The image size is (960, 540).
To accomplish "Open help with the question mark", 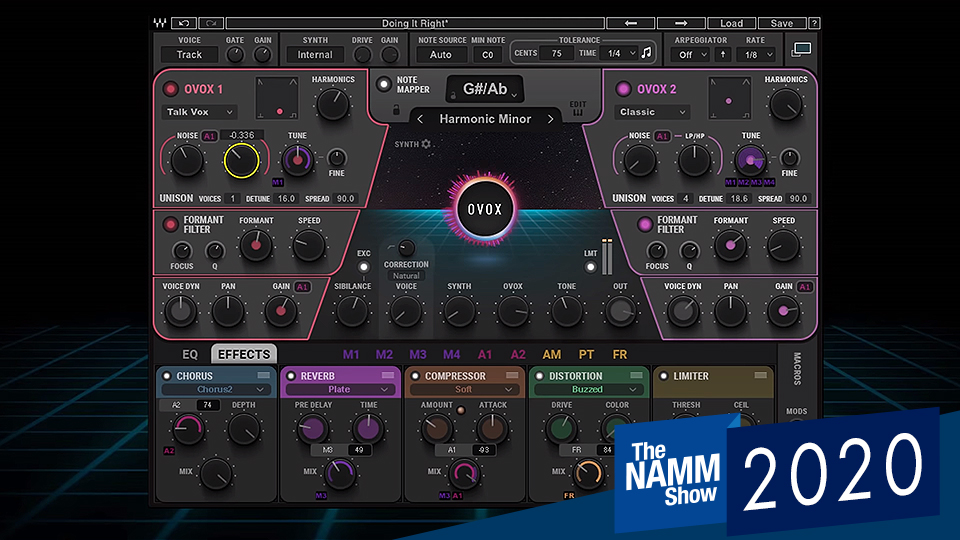I will (x=814, y=23).
